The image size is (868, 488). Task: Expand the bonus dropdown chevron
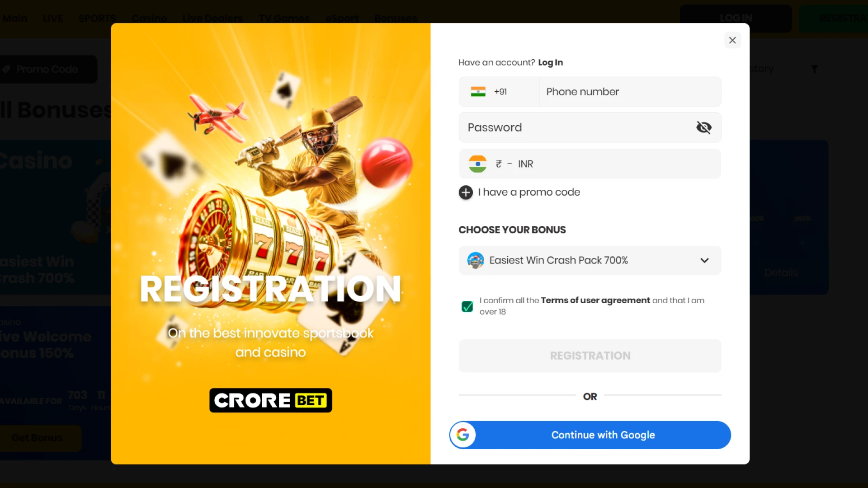704,260
